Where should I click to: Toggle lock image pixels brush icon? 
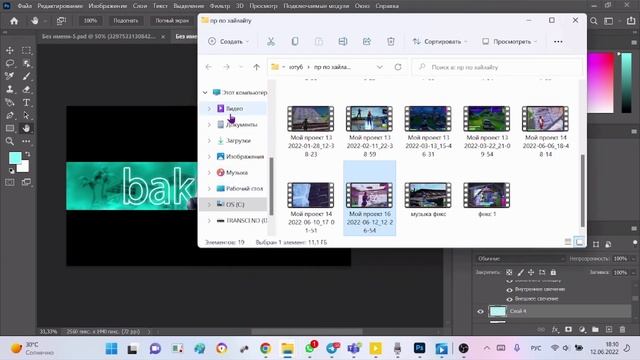pyautogui.click(x=520, y=272)
